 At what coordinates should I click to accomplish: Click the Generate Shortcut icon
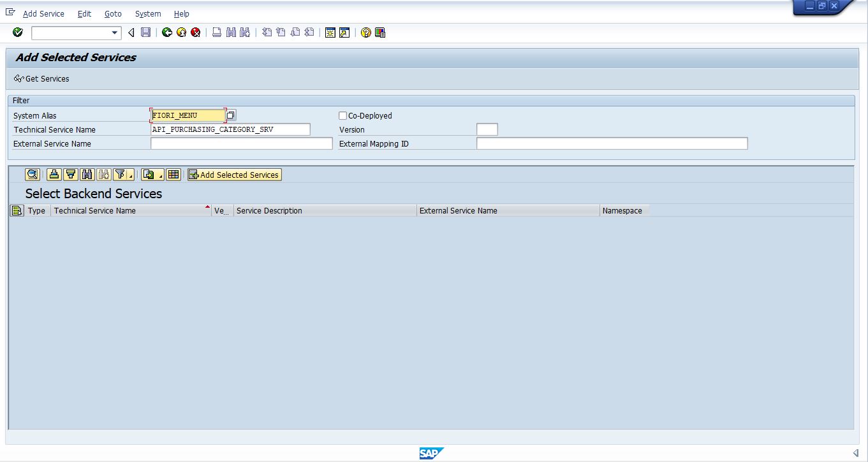click(x=344, y=32)
